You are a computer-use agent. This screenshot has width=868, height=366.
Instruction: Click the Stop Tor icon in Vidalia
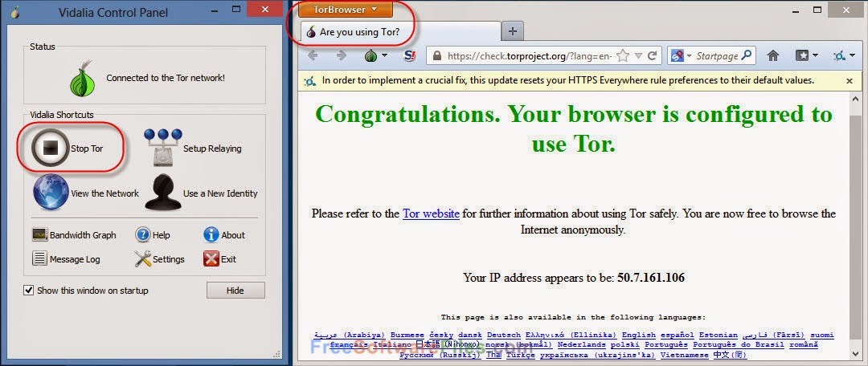coord(51,148)
